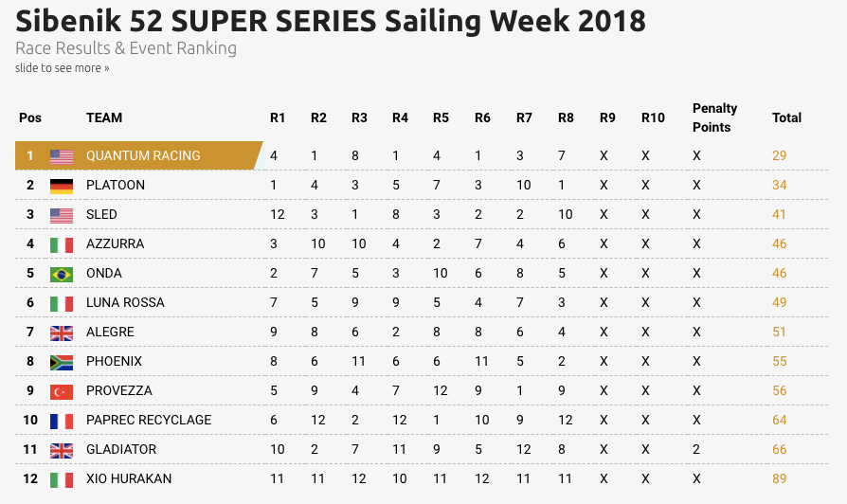The height and width of the screenshot is (504, 847).
Task: Click the 'slide to see more' text
Action: (x=63, y=68)
